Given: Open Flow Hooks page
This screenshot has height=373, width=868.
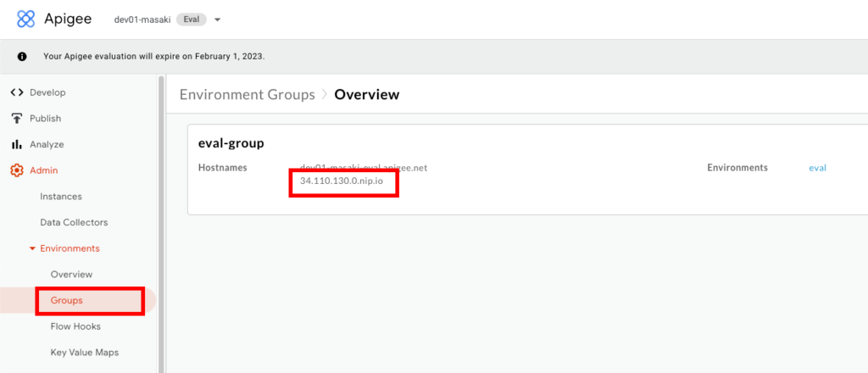Looking at the screenshot, I should pyautogui.click(x=75, y=326).
